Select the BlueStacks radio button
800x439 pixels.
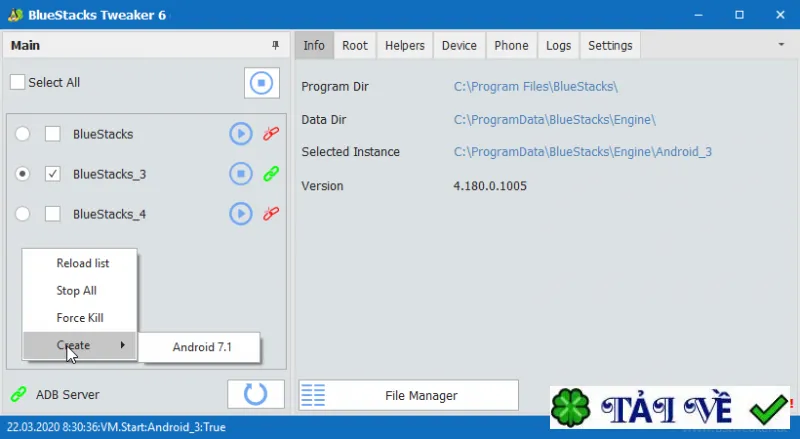[22, 134]
